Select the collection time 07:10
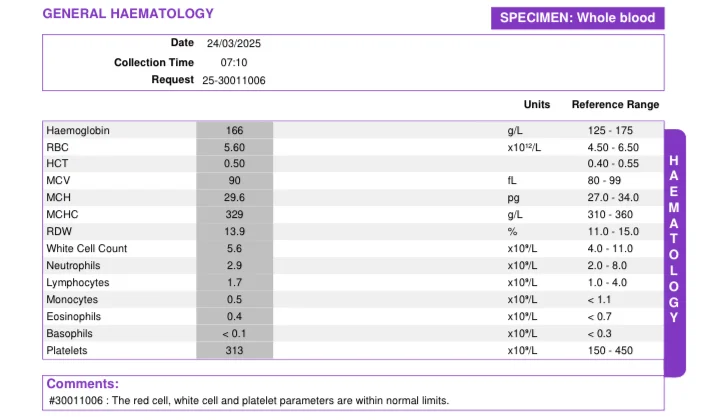Image resolution: width=704 pixels, height=420 pixels. (x=233, y=62)
